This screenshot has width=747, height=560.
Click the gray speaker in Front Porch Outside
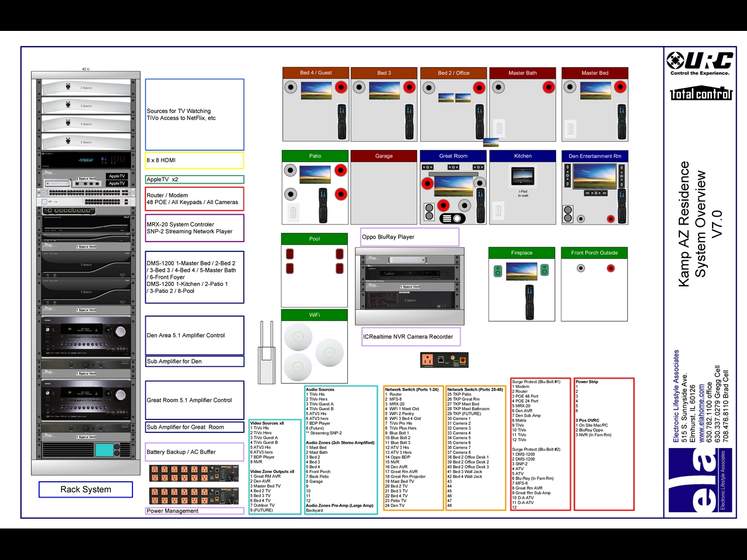point(581,268)
